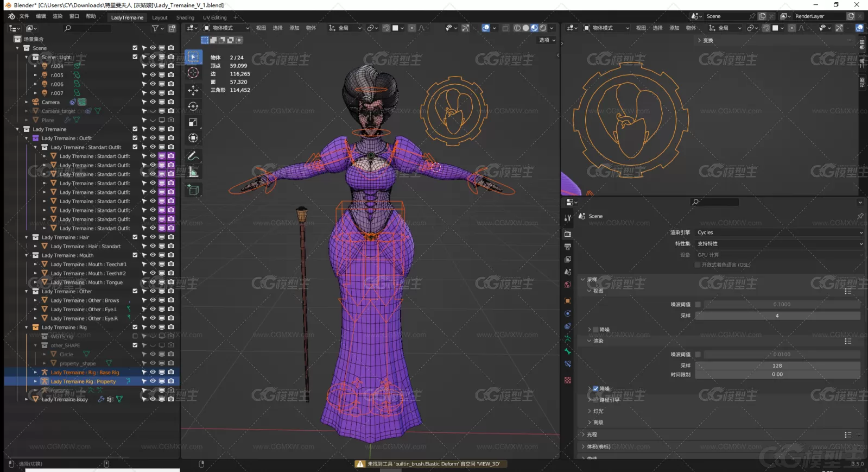Open the View Layer properties tab icon
Image resolution: width=868 pixels, height=472 pixels.
(568, 260)
